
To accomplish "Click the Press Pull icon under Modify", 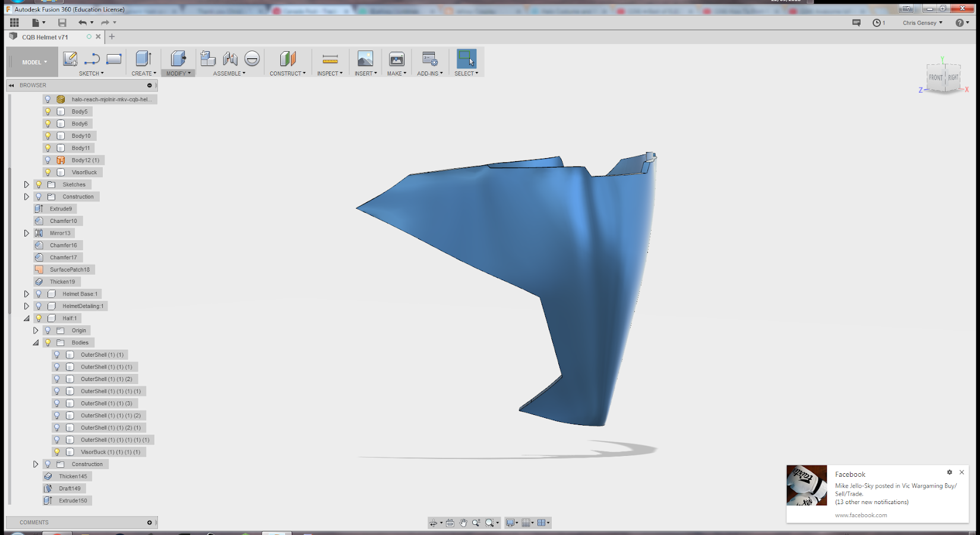I will (x=178, y=59).
